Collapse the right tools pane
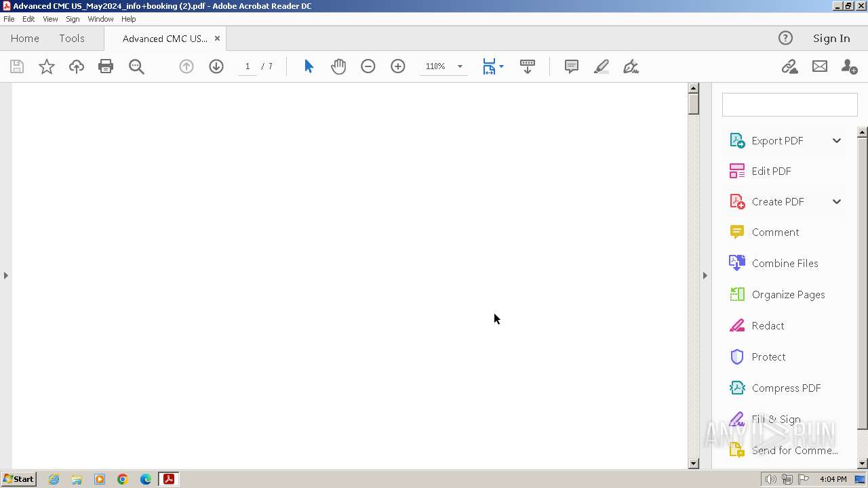 pos(705,275)
